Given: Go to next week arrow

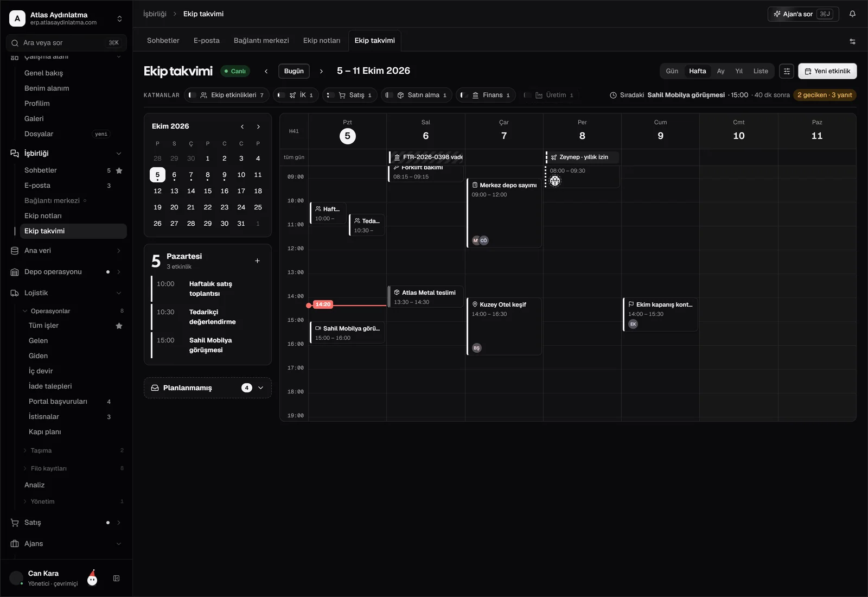Looking at the screenshot, I should (x=321, y=71).
